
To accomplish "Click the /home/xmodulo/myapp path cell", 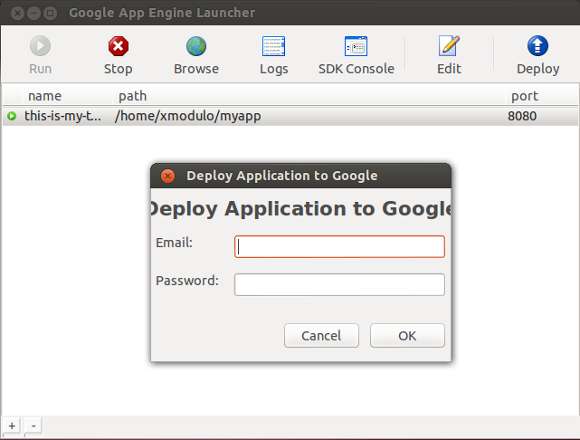I will click(x=188, y=116).
